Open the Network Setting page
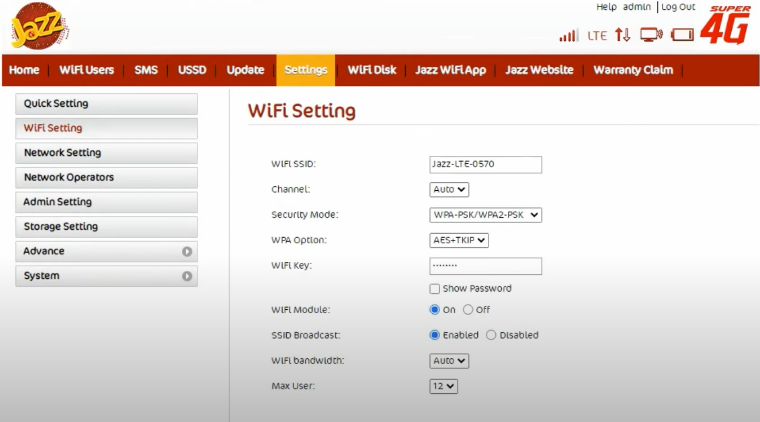This screenshot has height=422, width=760. click(106, 153)
